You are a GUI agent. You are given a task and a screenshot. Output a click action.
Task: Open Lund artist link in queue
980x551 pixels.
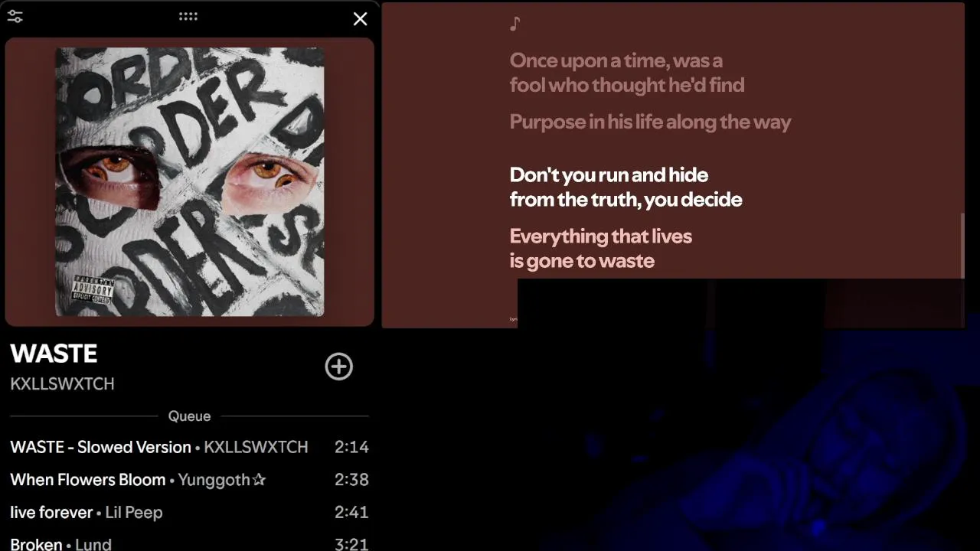(x=93, y=545)
